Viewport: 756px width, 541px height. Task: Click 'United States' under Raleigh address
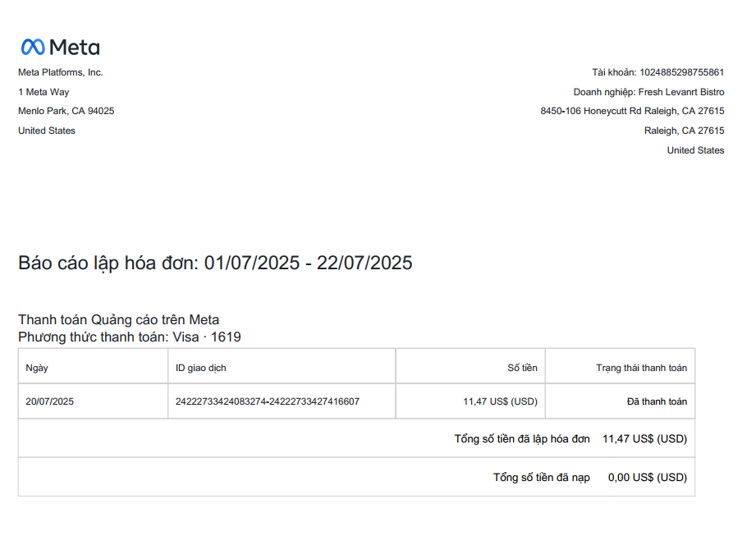coord(695,150)
